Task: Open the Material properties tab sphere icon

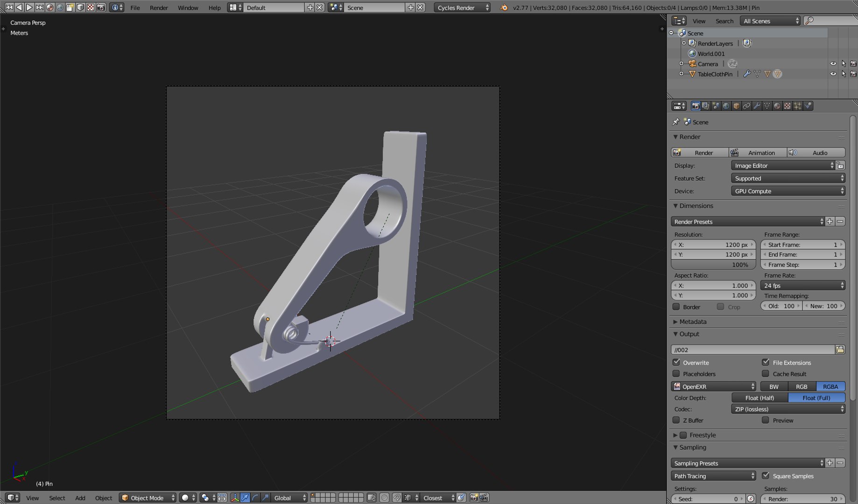Action: (777, 106)
